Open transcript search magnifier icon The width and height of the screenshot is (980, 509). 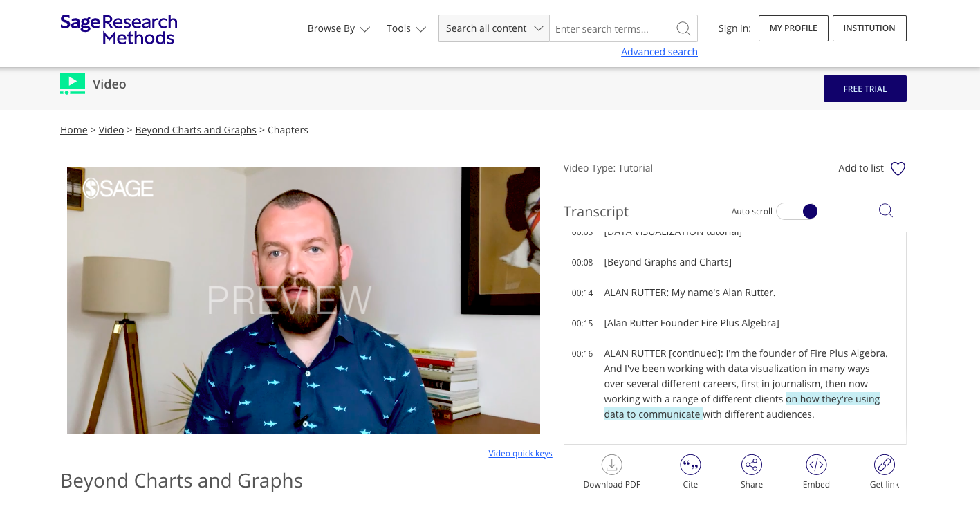[886, 211]
